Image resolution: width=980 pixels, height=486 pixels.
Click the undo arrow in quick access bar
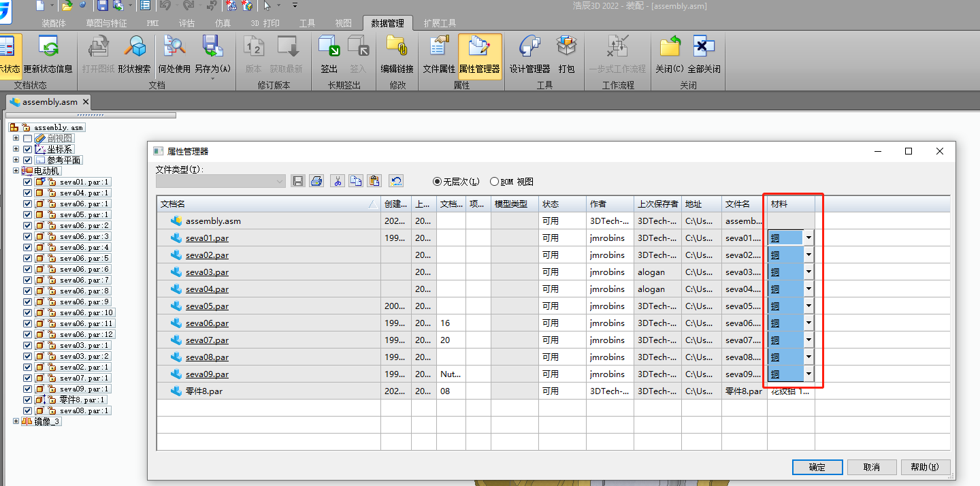pos(165,5)
